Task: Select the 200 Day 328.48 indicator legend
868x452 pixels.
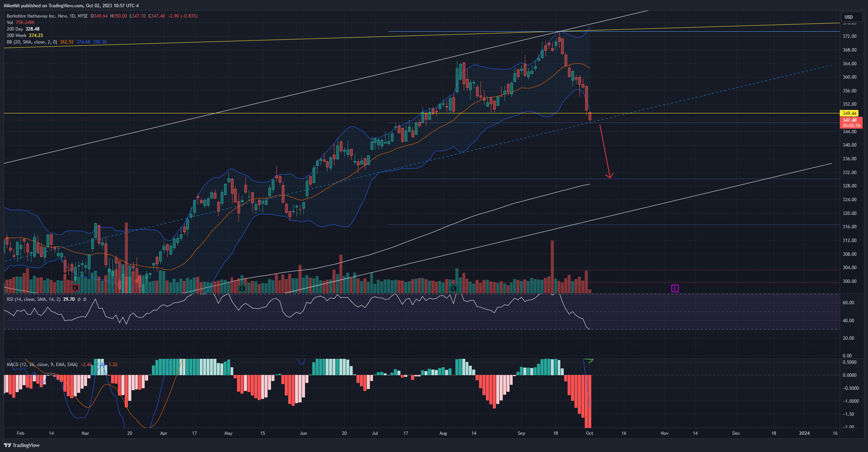Action: (23, 29)
